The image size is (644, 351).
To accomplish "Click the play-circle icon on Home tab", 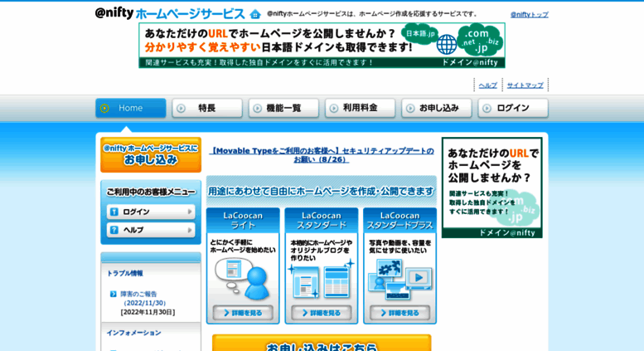I will coord(104,108).
